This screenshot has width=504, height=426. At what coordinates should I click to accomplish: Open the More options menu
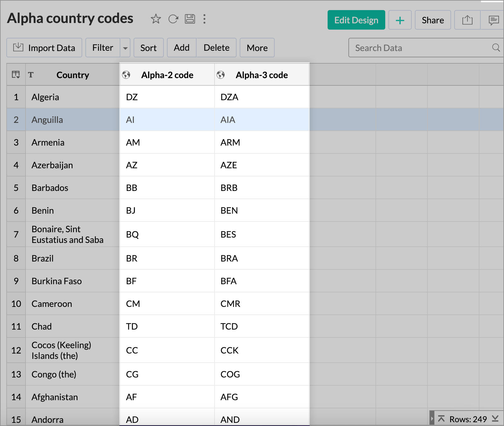point(257,48)
